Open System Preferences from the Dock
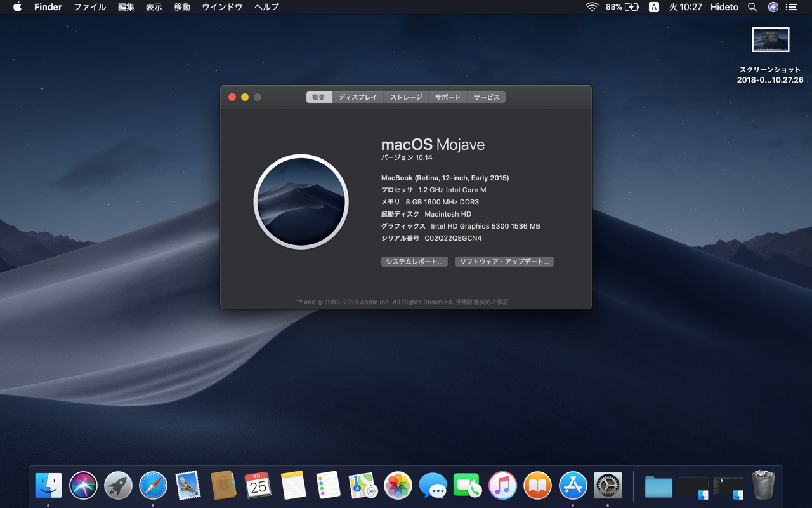812x508 pixels. [x=608, y=486]
